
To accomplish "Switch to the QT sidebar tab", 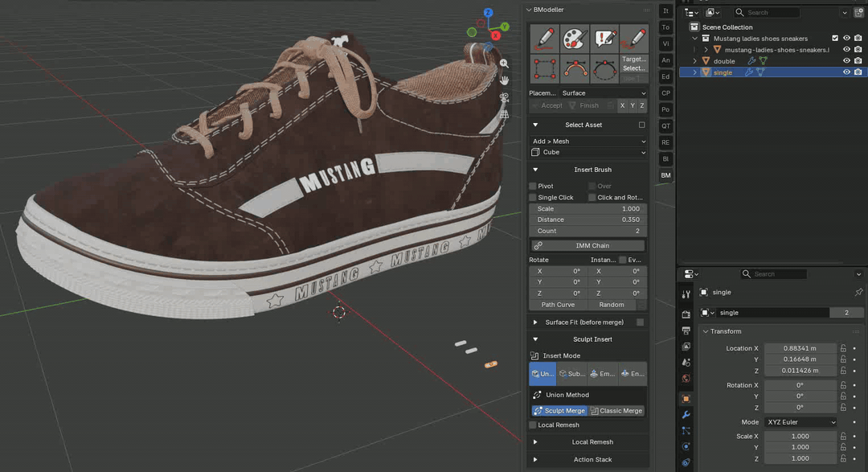I will pyautogui.click(x=665, y=125).
